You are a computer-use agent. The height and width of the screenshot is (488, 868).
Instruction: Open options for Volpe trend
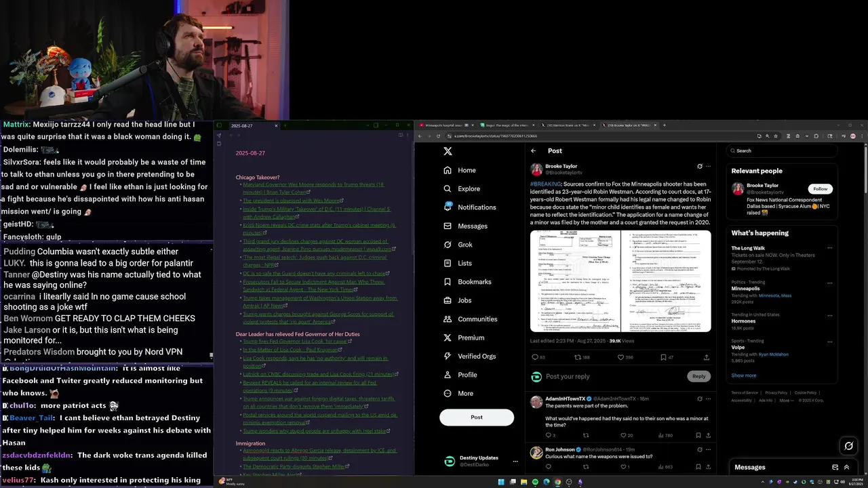coord(829,341)
